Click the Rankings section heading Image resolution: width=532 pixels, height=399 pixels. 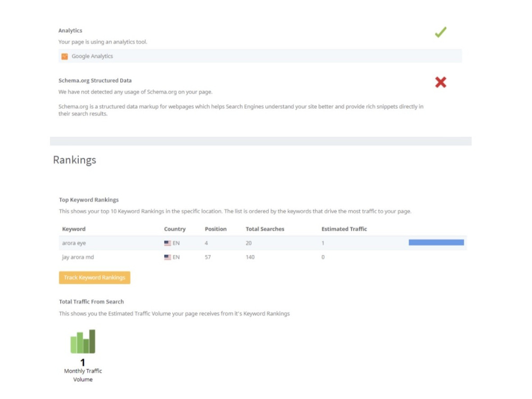point(74,160)
